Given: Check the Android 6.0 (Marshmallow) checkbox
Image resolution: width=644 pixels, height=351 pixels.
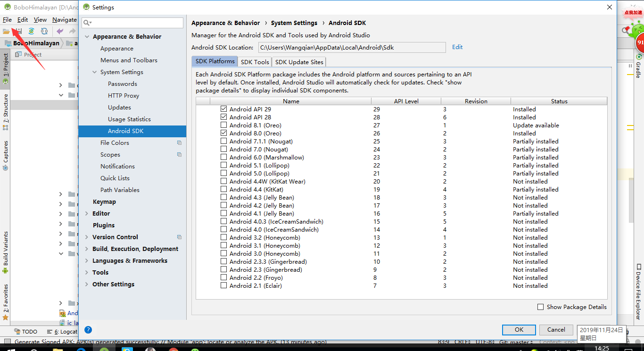Looking at the screenshot, I should 223,157.
